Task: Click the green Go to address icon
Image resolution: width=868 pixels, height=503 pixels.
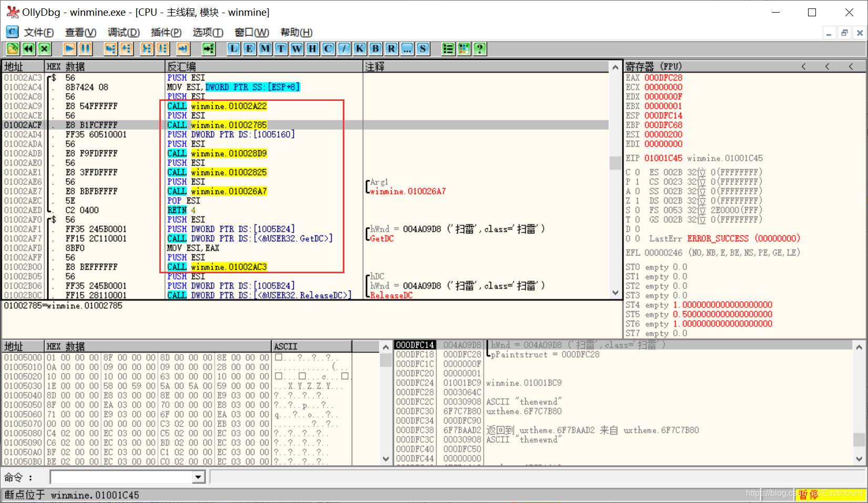Action: [209, 49]
